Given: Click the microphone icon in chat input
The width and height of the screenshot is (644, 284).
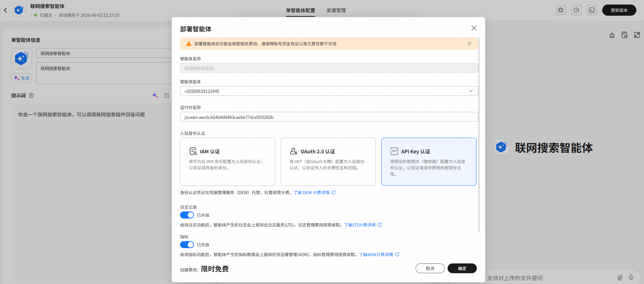Looking at the screenshot, I should tap(631, 278).
